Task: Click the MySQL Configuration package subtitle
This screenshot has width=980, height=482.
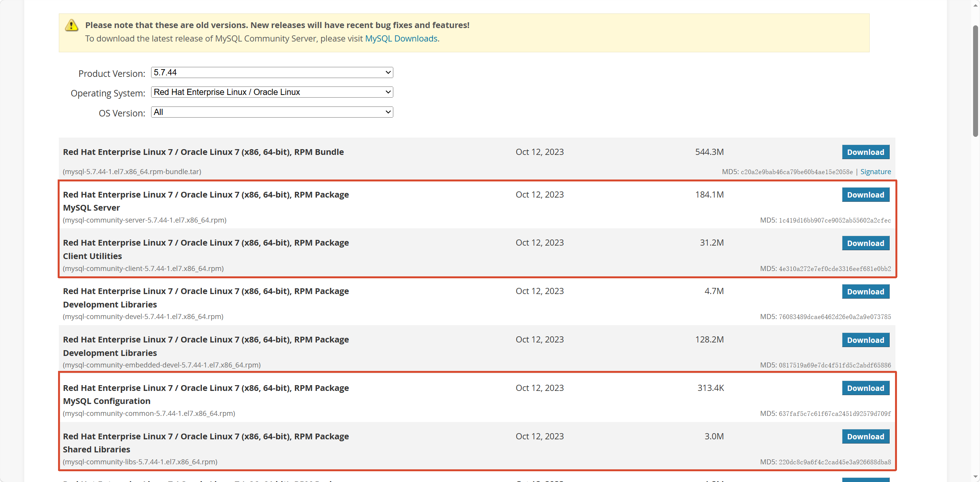Action: click(x=106, y=401)
